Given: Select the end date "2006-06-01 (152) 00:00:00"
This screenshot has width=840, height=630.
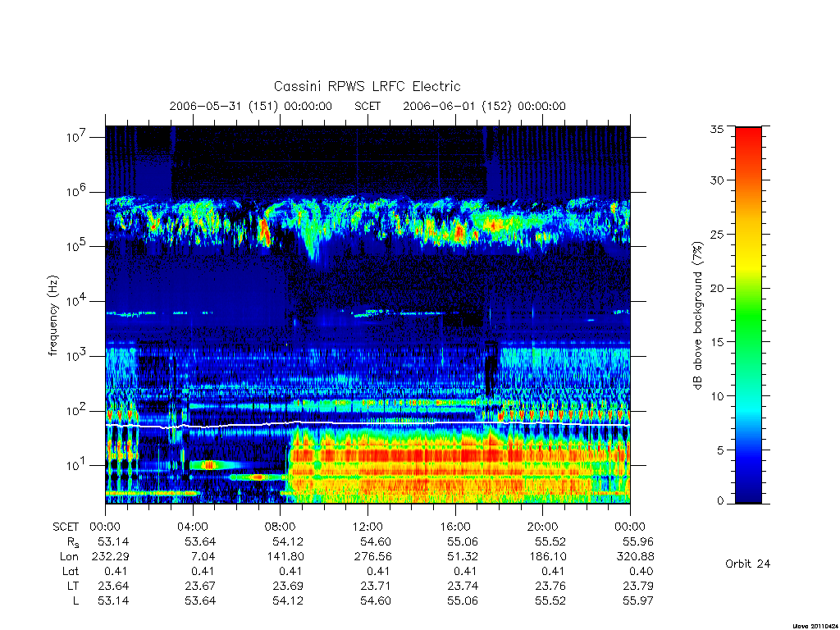Looking at the screenshot, I should click(484, 106).
